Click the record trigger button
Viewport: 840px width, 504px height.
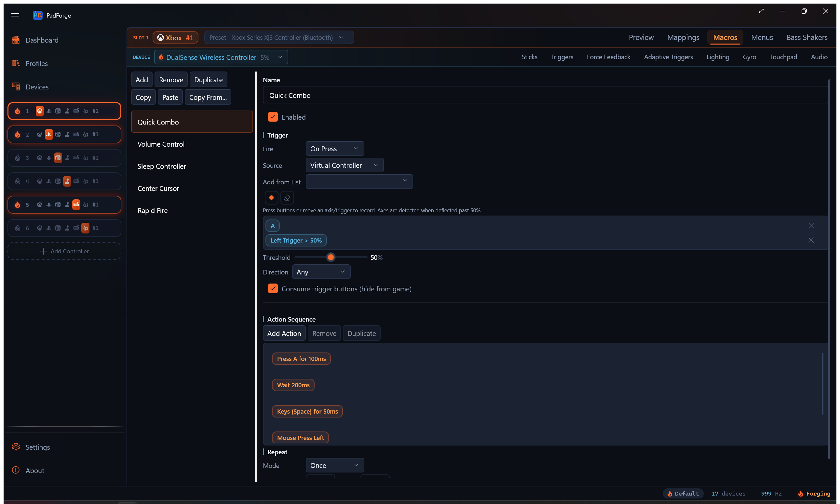(x=272, y=198)
